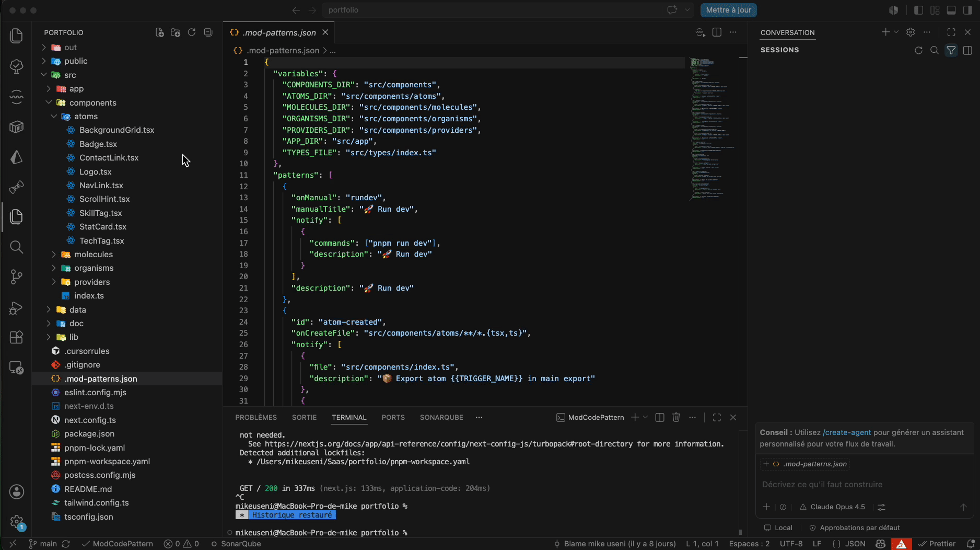This screenshot has height=550, width=980.
Task: Toggle bottom panel visibility in title bar
Action: tap(951, 10)
